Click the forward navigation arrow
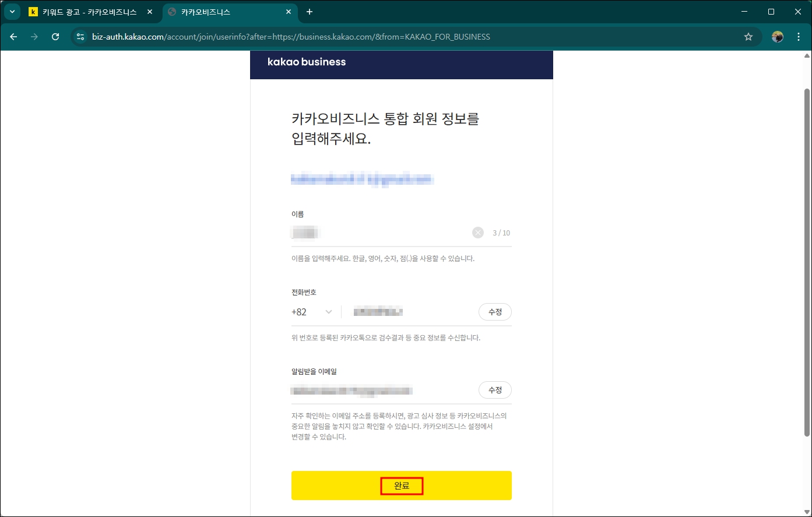Screen dimensions: 812x517 click(x=34, y=36)
